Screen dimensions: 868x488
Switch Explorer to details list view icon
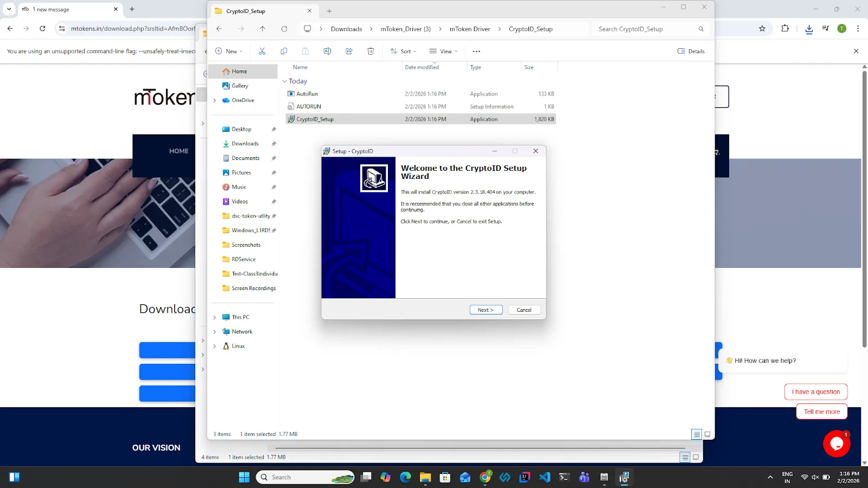point(697,434)
